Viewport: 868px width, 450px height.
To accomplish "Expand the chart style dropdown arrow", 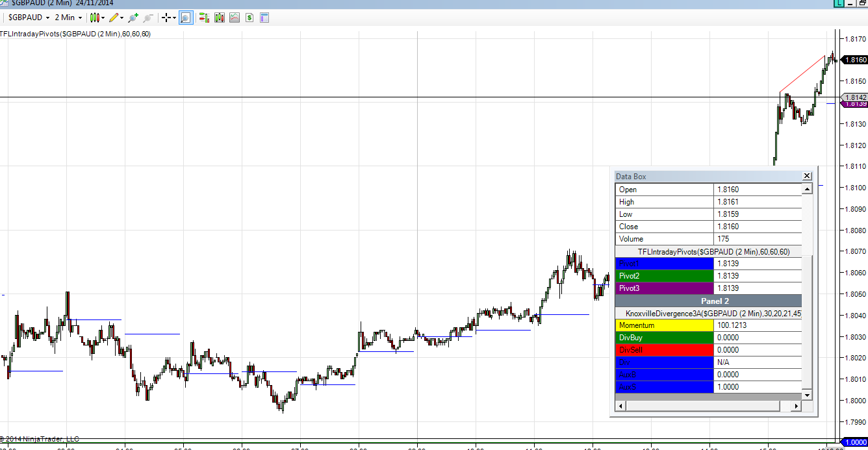I will pos(103,18).
